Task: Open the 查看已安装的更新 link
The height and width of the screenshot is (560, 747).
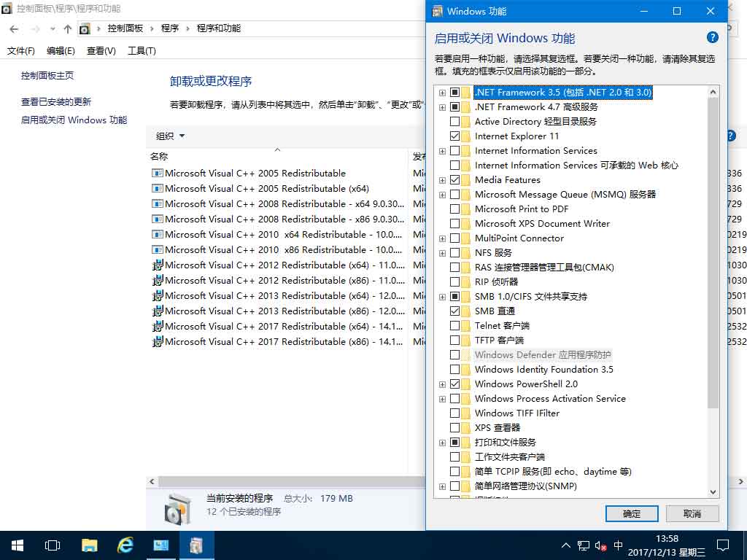Action: (x=56, y=102)
